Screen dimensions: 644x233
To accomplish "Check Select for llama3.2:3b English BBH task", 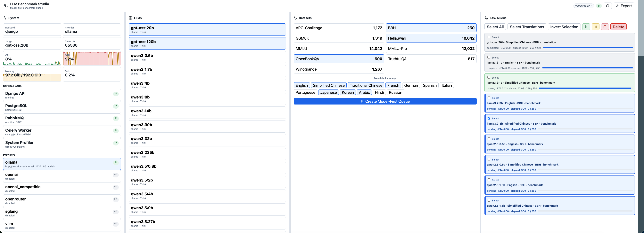I will point(489,98).
